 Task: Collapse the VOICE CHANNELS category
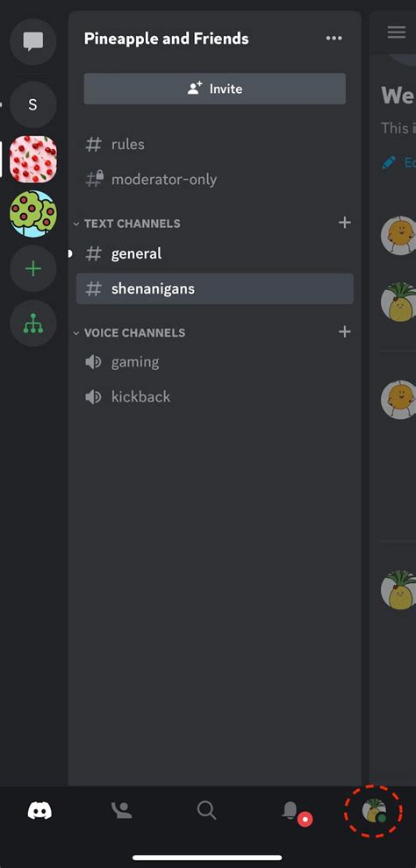pyautogui.click(x=130, y=332)
